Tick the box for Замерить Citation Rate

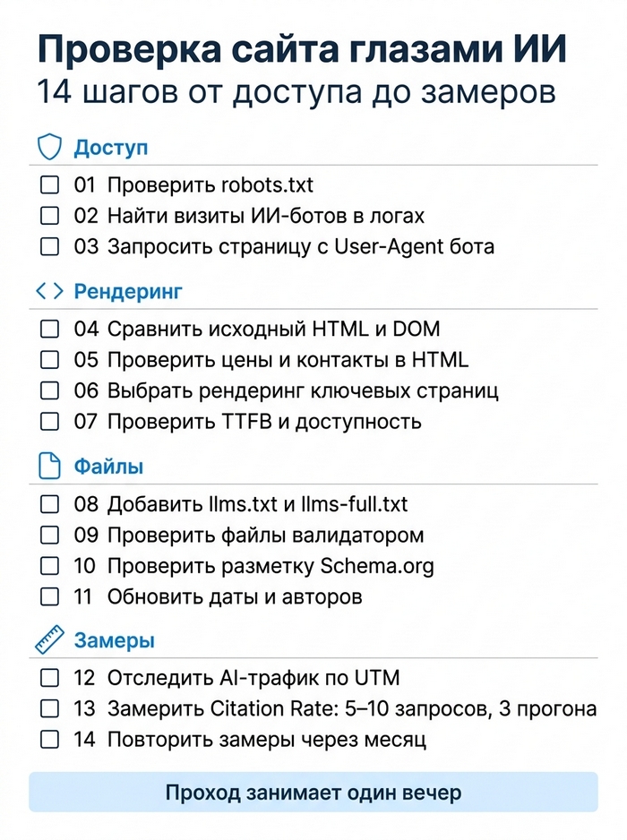50,709
